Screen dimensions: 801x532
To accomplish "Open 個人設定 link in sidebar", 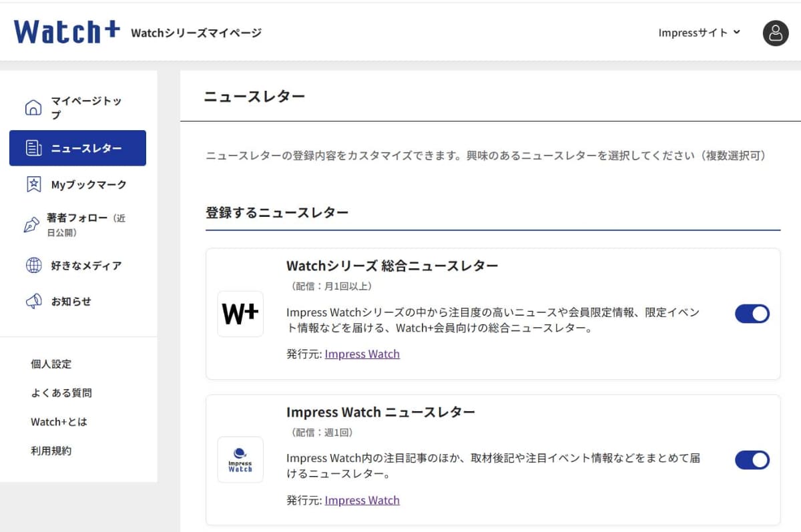I will 51,364.
